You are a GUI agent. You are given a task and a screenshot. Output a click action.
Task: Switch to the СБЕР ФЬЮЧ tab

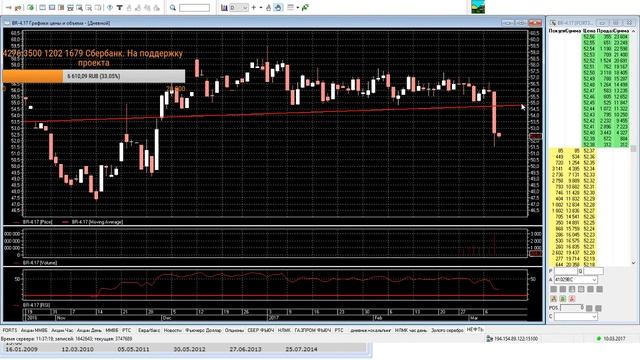(x=260, y=330)
